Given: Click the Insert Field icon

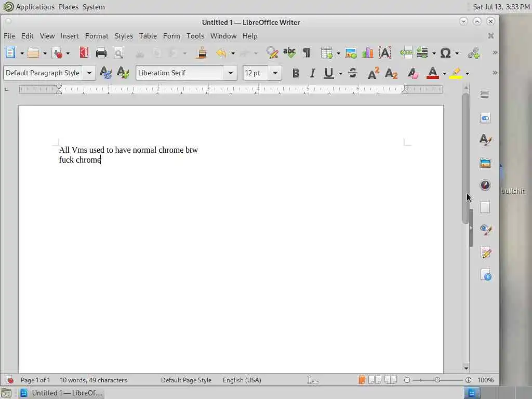Looking at the screenshot, I should (422, 52).
